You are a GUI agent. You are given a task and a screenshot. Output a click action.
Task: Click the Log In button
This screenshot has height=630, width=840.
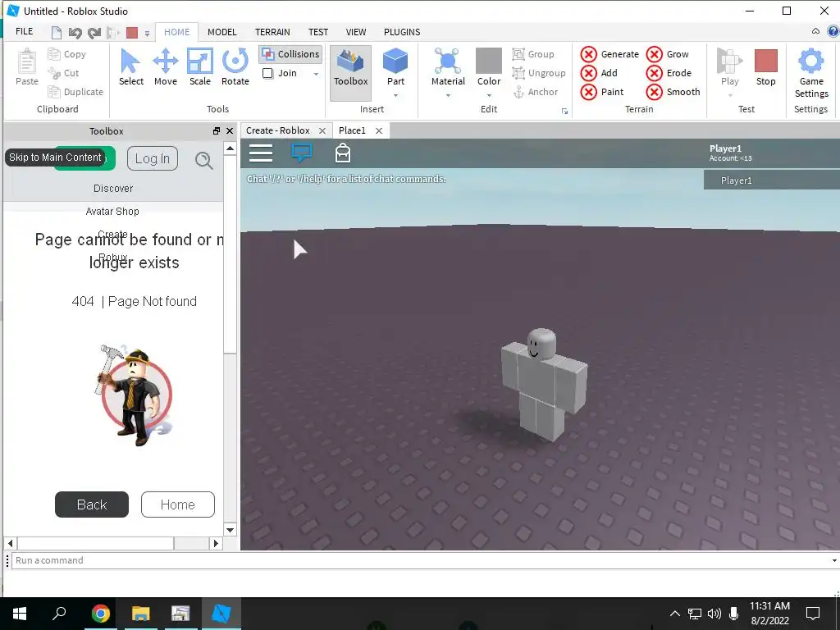point(152,158)
